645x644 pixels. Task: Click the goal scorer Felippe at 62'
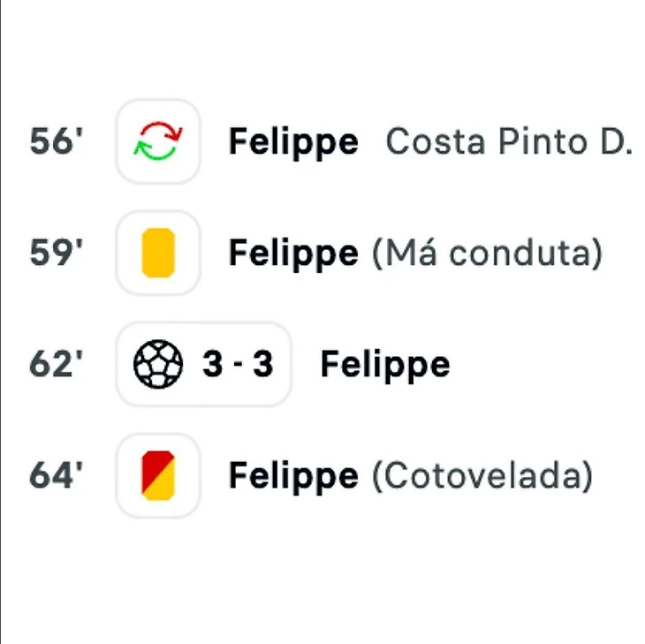tap(385, 365)
